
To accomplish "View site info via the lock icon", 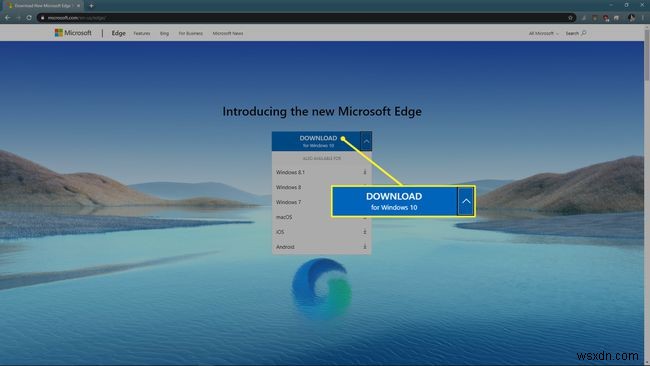I will pyautogui.click(x=42, y=18).
